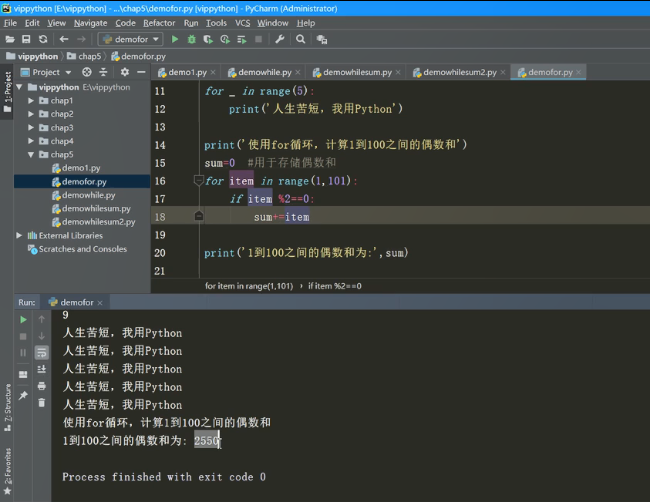Toggle Soft-Wrap in Run console

point(41,353)
